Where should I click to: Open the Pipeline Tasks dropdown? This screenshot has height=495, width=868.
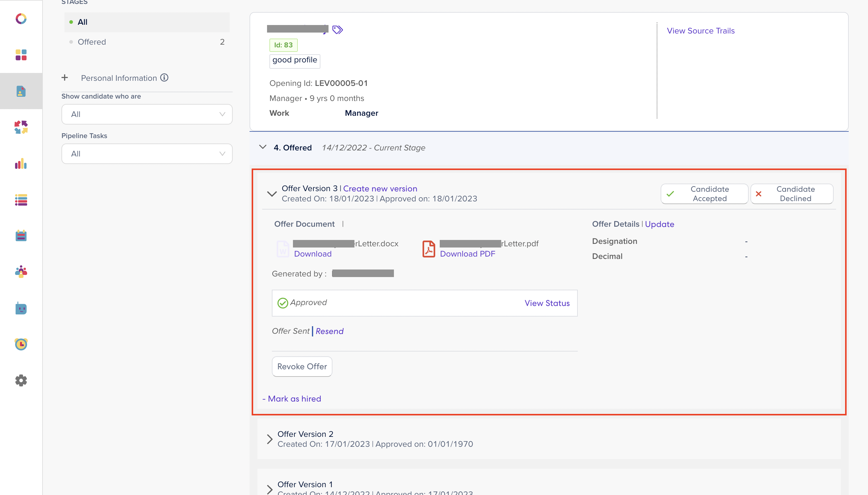click(x=147, y=154)
